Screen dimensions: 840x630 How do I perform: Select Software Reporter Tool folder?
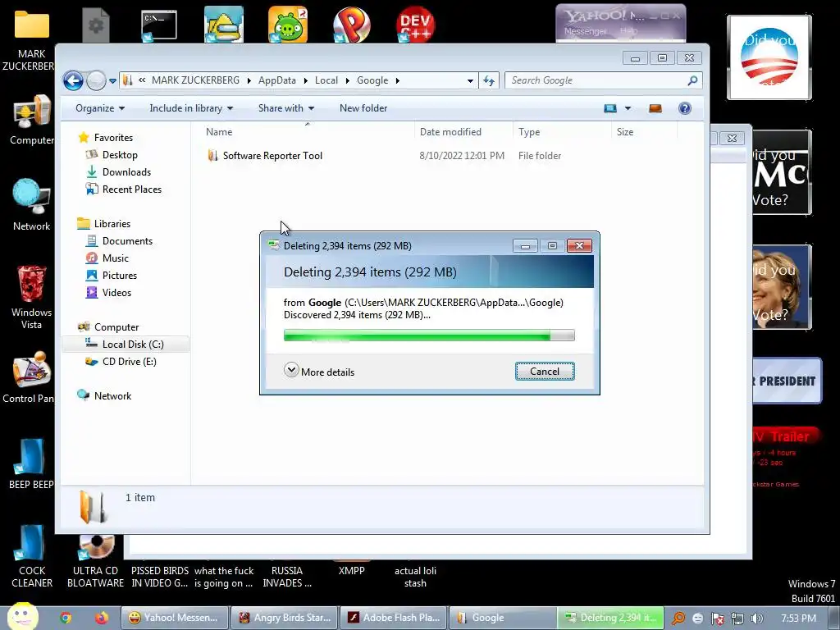tap(272, 156)
